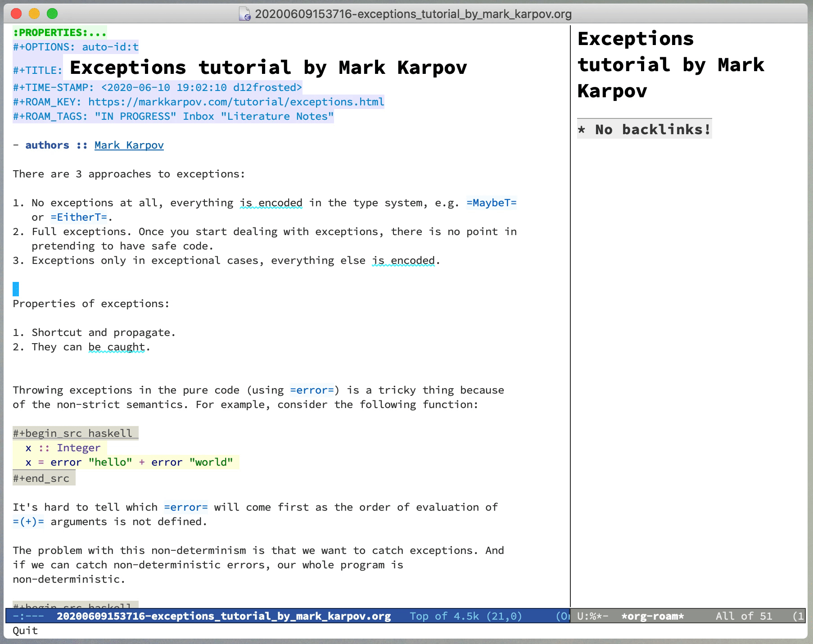Click the =MaybeT= inline code
This screenshot has height=644, width=813.
pos(491,203)
